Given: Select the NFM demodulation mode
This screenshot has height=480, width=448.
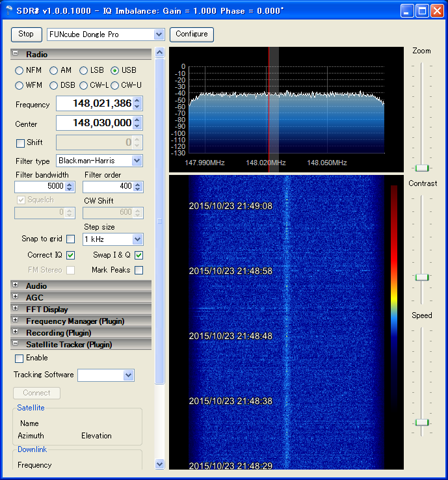Looking at the screenshot, I should tap(20, 70).
